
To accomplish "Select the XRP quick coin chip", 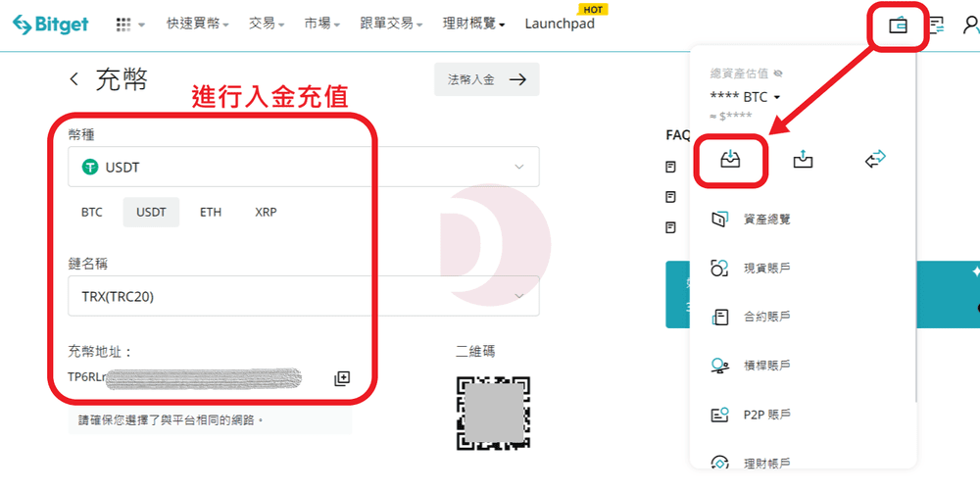I will pyautogui.click(x=266, y=212).
